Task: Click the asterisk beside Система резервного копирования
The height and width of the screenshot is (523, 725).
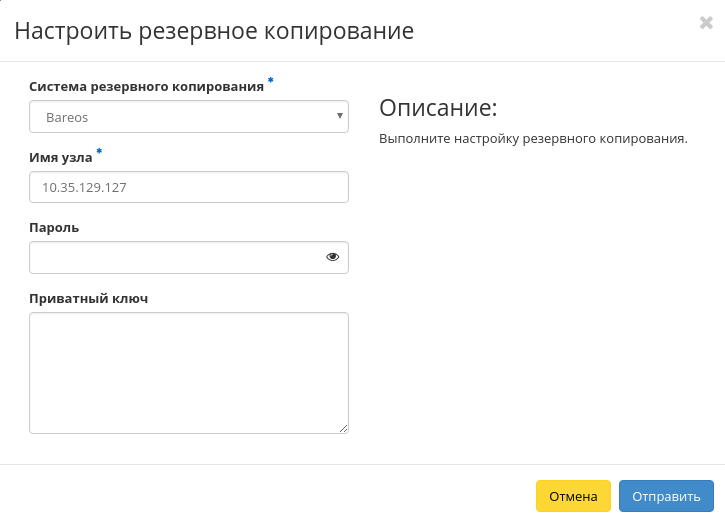Action: 270,80
